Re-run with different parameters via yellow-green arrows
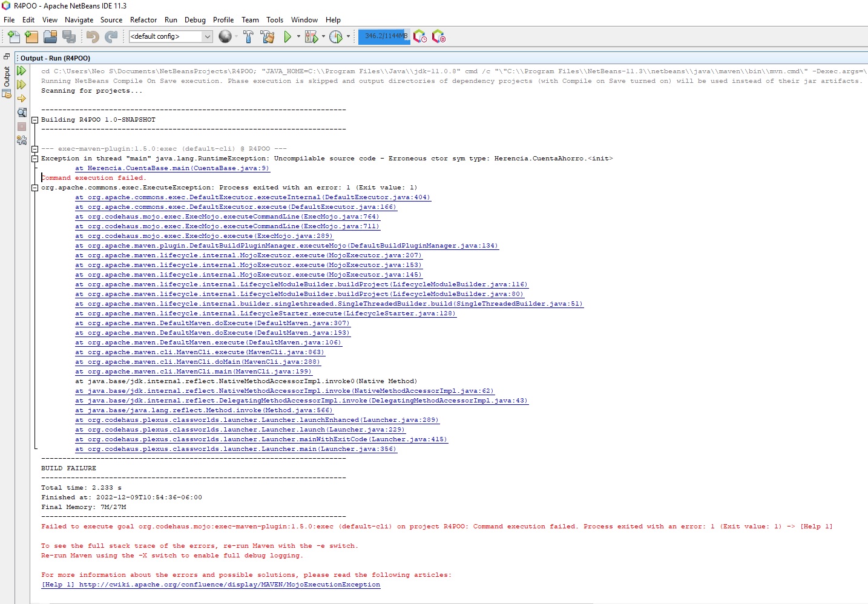 22,85
